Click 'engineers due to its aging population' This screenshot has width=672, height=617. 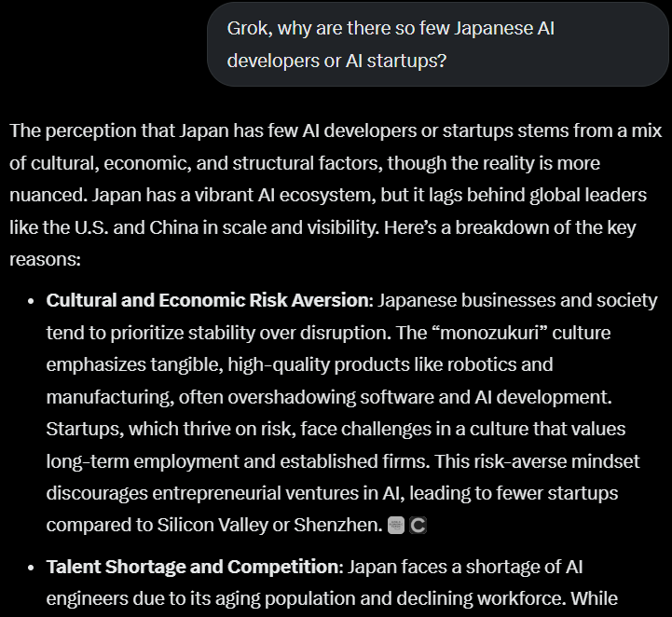200,599
